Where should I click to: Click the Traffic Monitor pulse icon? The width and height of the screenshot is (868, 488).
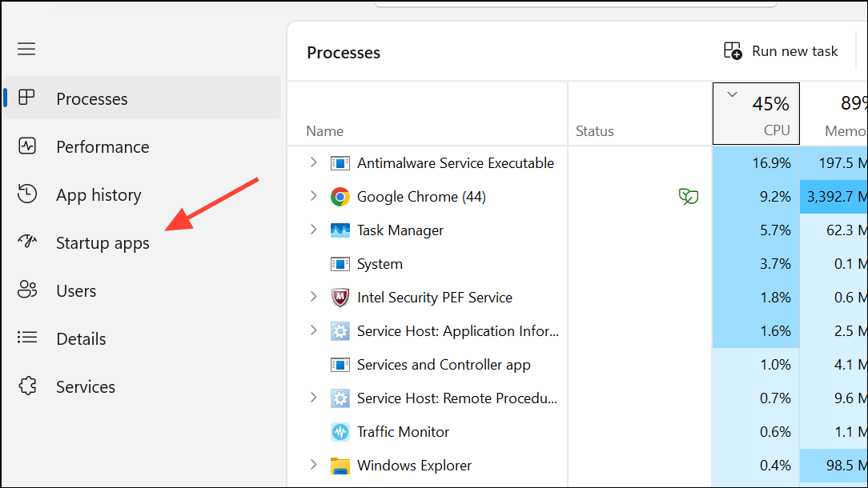click(340, 431)
